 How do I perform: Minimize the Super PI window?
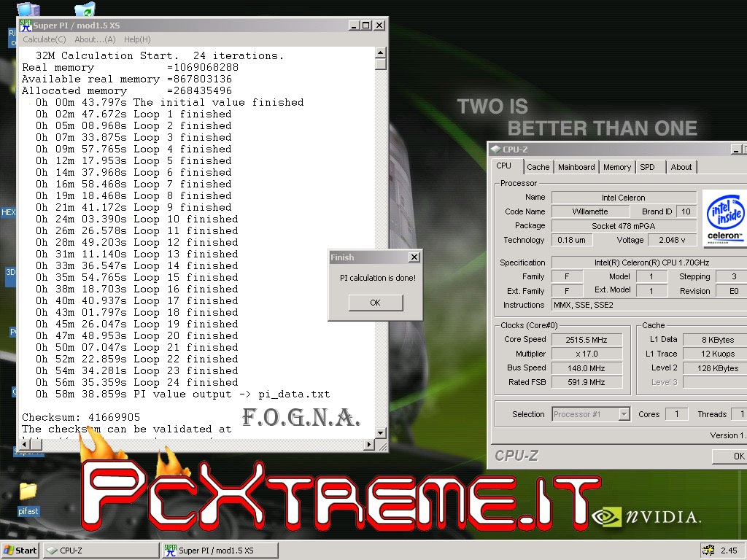click(354, 26)
